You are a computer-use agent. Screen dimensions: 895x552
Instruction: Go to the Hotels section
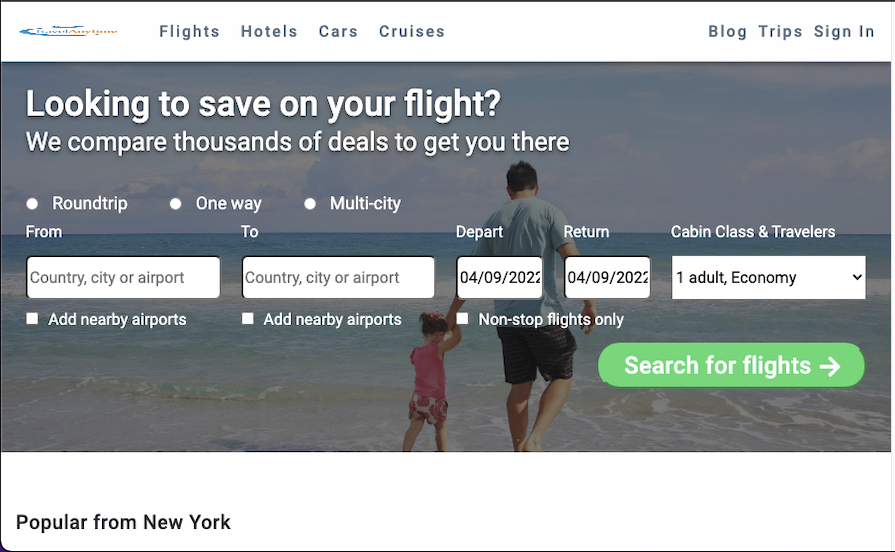(x=269, y=31)
